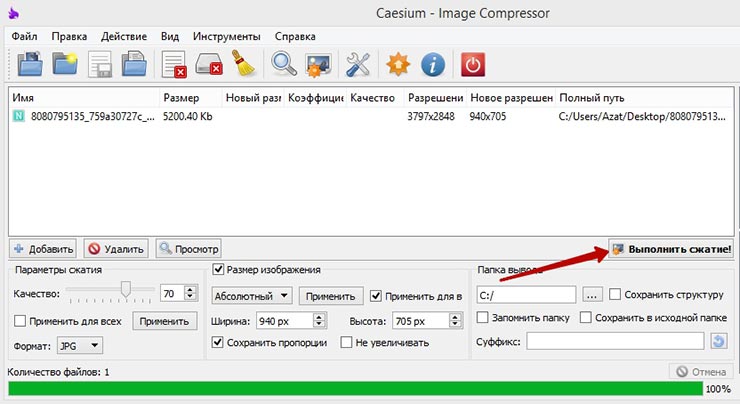The image size is (740, 404).
Task: Click the blue info icon
Action: click(x=432, y=64)
